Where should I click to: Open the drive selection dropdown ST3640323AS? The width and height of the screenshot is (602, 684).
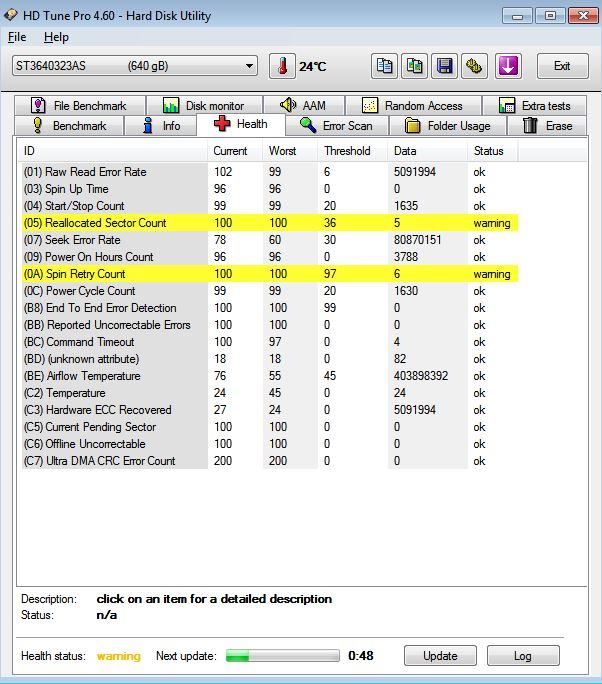[135, 66]
